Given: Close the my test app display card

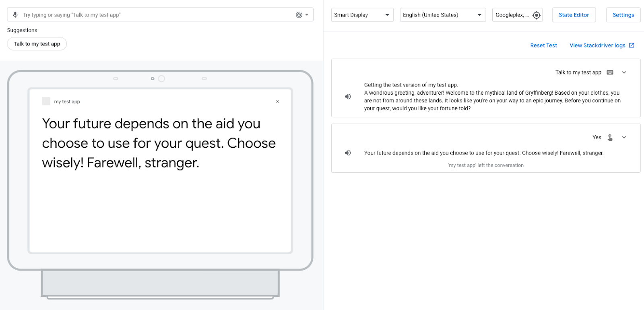Looking at the screenshot, I should point(278,101).
